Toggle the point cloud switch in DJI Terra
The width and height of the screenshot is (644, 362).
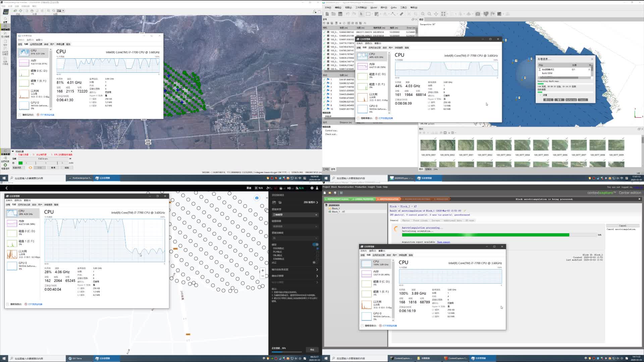point(315,262)
